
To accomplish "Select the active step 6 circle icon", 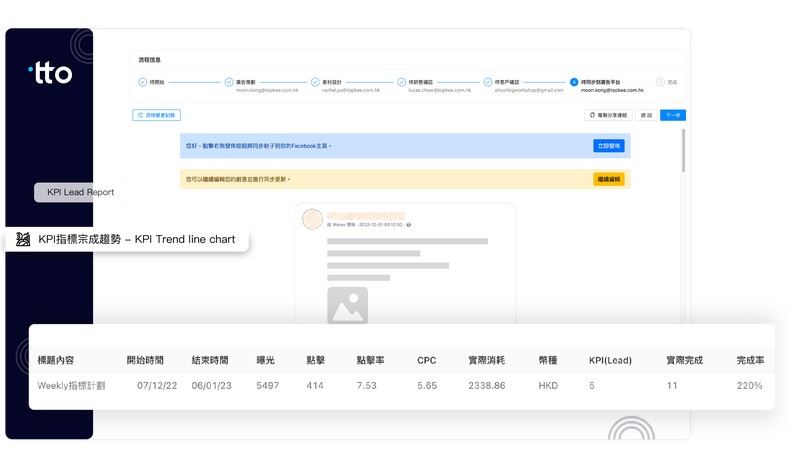I will click(573, 82).
